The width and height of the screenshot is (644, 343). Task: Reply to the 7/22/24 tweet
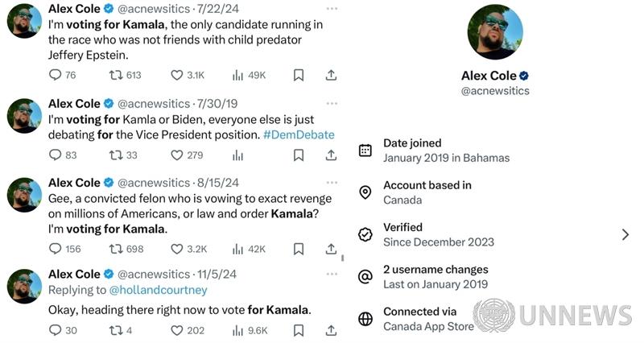point(56,75)
